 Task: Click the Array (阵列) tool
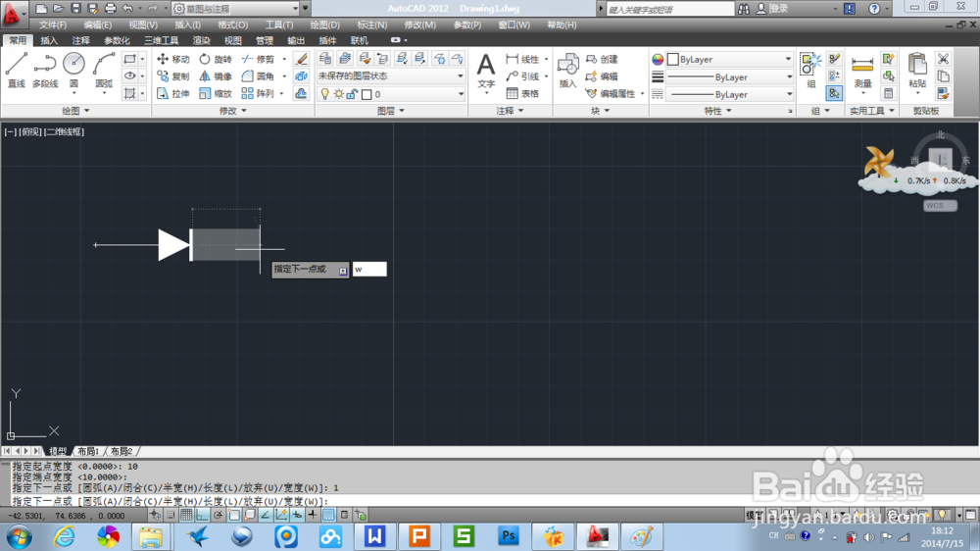click(x=258, y=93)
